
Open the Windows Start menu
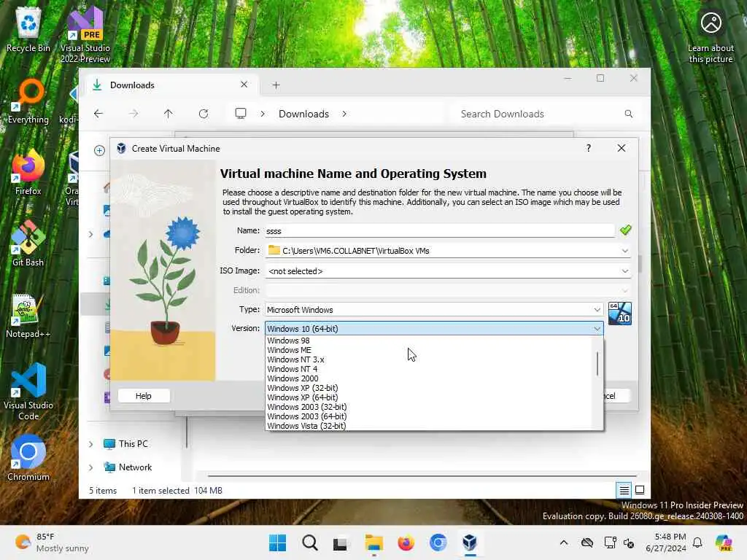pos(277,542)
